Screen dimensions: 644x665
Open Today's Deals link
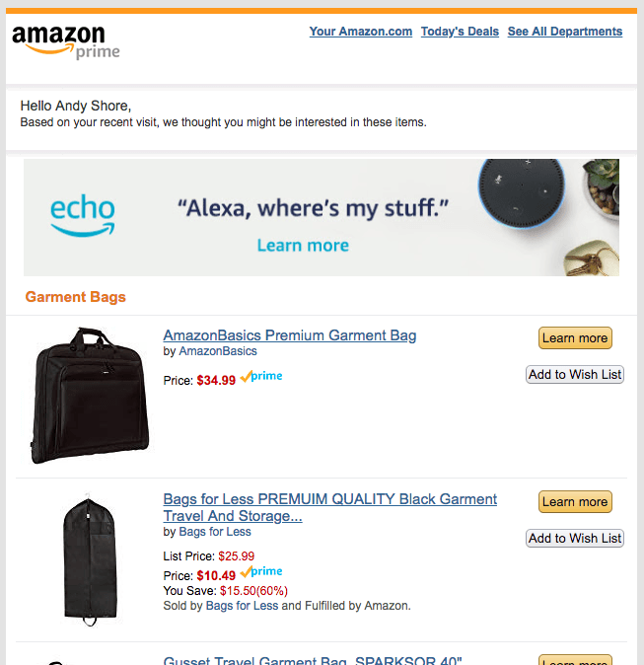click(x=460, y=32)
